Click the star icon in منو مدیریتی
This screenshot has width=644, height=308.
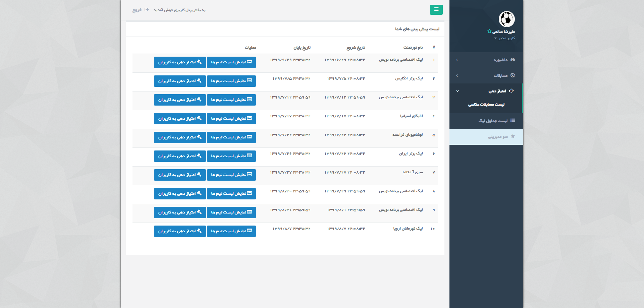(513, 136)
